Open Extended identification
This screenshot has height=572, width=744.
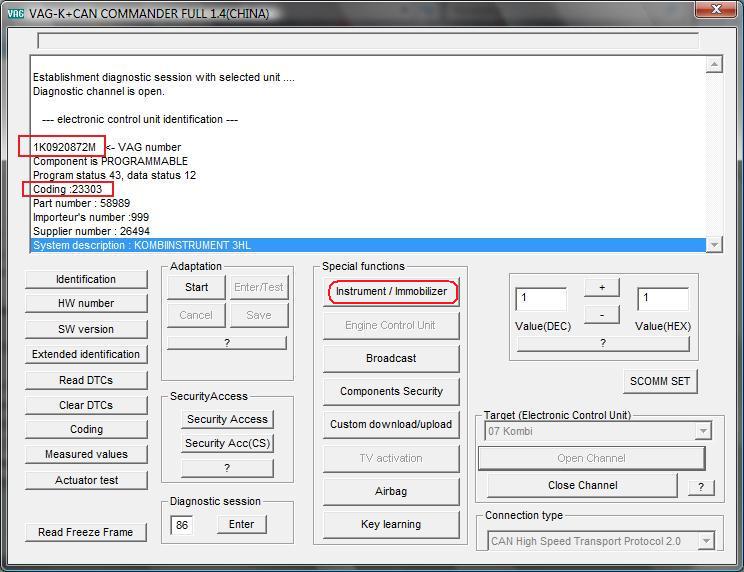click(x=86, y=354)
